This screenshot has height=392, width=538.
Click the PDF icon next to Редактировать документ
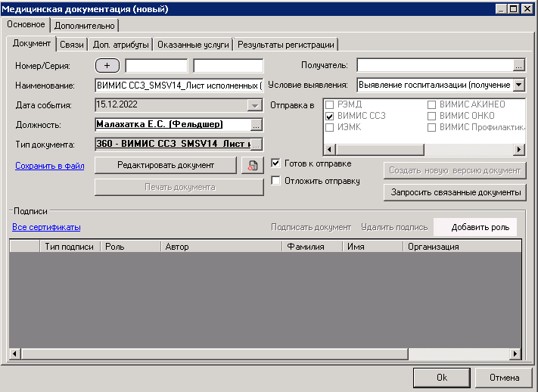(251, 166)
